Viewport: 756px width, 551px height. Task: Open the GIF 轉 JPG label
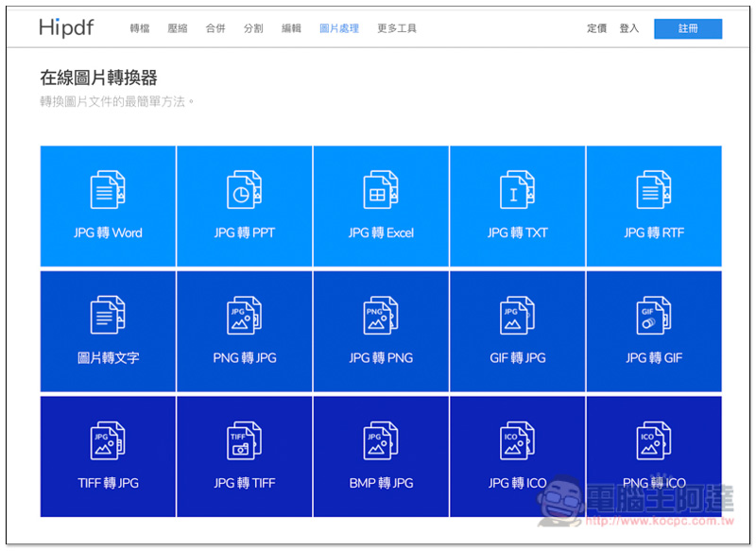(x=517, y=358)
